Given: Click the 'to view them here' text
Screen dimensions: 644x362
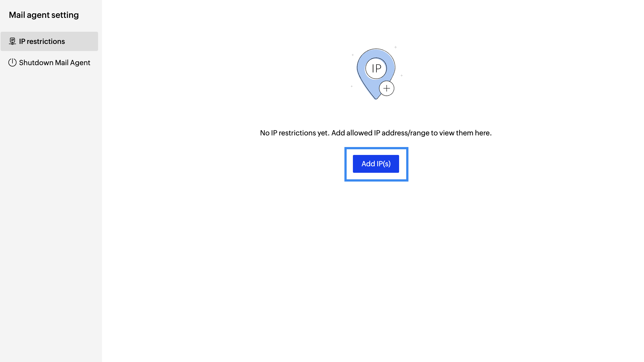Looking at the screenshot, I should tap(461, 133).
